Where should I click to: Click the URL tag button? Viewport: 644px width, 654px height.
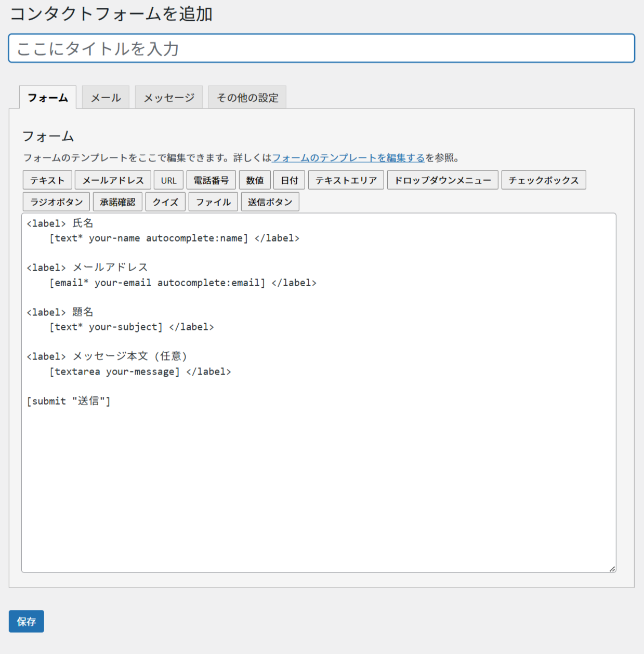(168, 180)
